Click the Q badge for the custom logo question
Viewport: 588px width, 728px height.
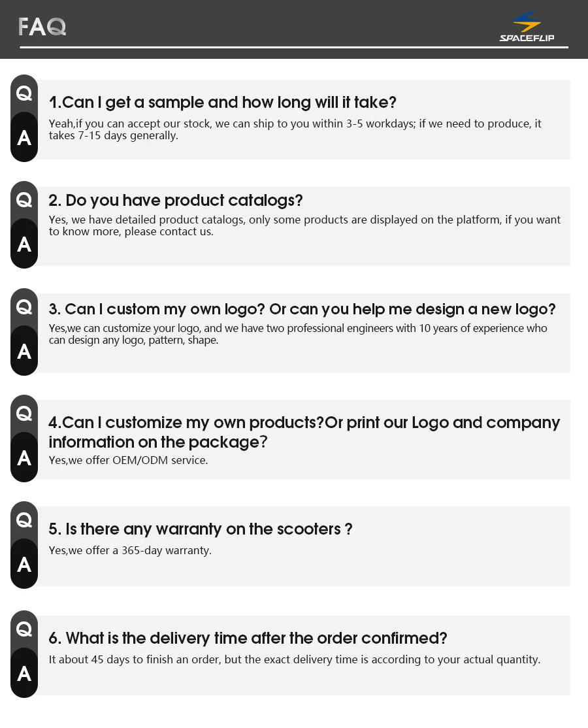point(24,307)
